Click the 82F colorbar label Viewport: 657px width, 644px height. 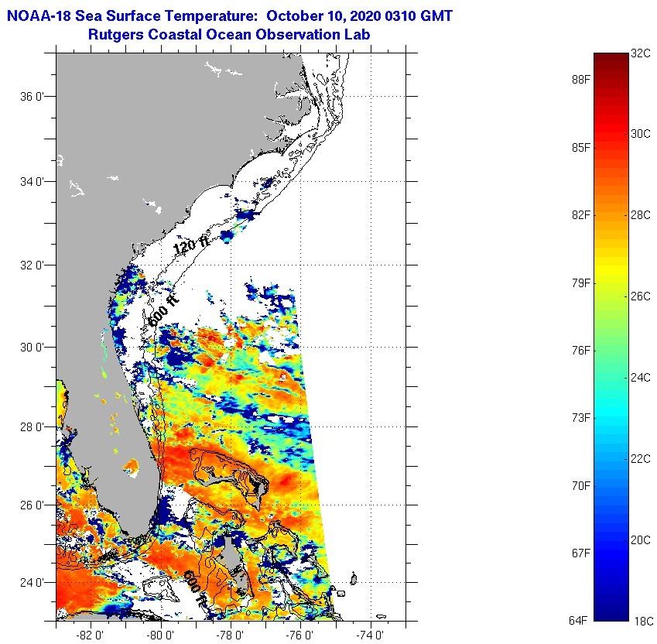pyautogui.click(x=580, y=215)
